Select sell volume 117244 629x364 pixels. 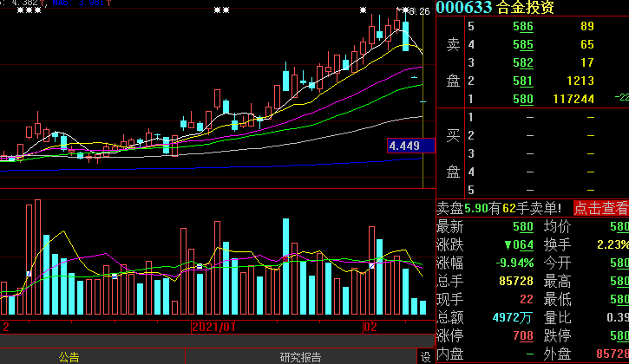pos(573,99)
